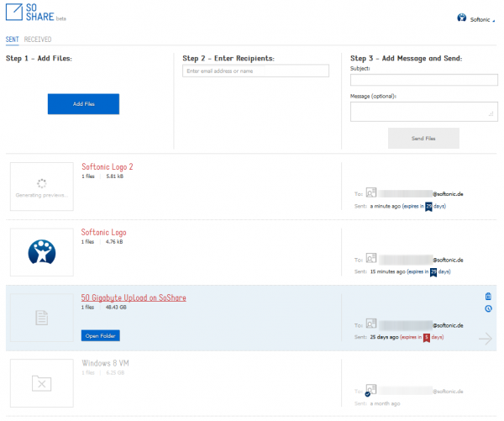Delete the 50 Gigabyte Upload transfer via trash icon
This screenshot has width=504, height=421.
click(488, 296)
